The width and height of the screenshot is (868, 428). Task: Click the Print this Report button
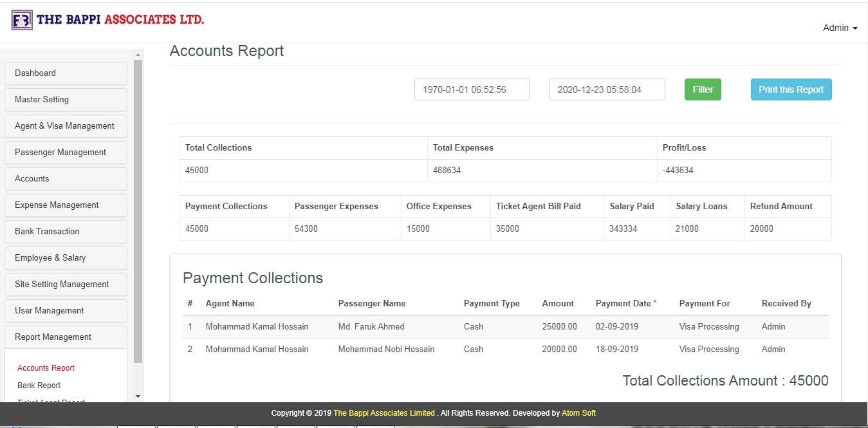tap(791, 89)
